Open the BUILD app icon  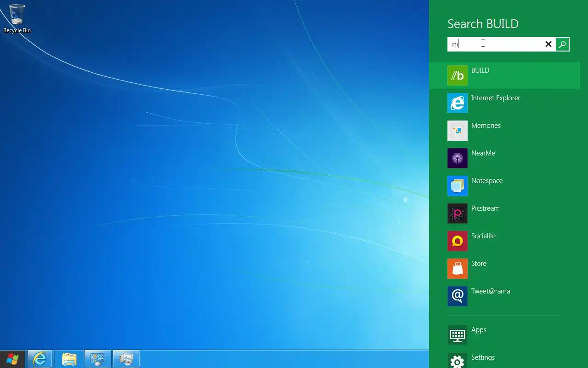coord(457,75)
